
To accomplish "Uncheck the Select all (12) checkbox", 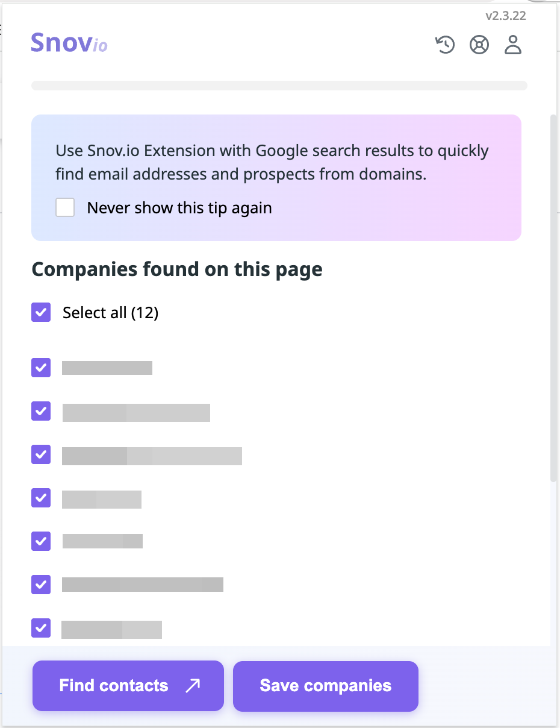I will (41, 312).
